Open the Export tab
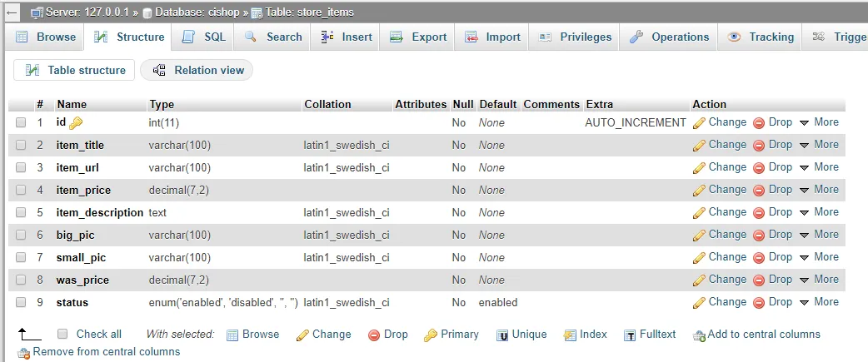This screenshot has height=362, width=868. (x=419, y=37)
